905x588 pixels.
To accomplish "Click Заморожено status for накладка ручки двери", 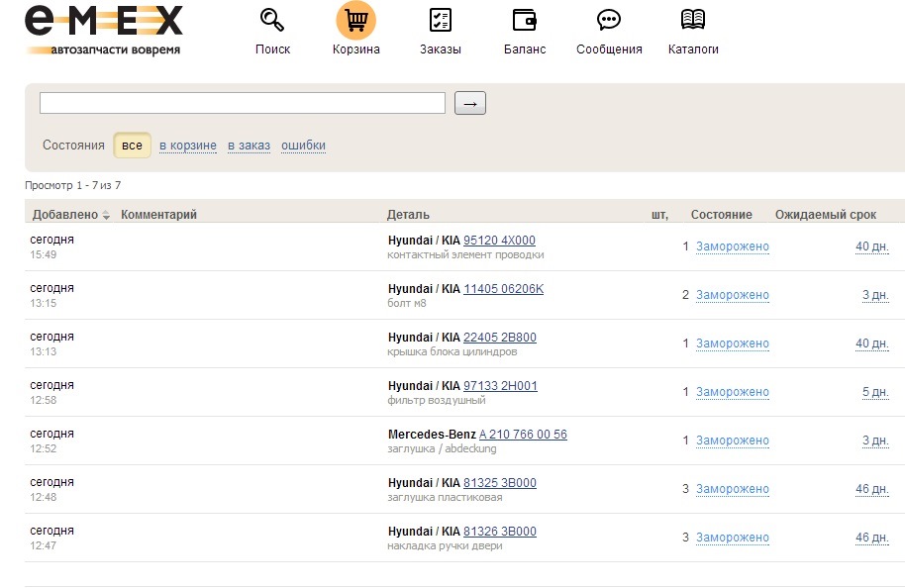I will (733, 538).
